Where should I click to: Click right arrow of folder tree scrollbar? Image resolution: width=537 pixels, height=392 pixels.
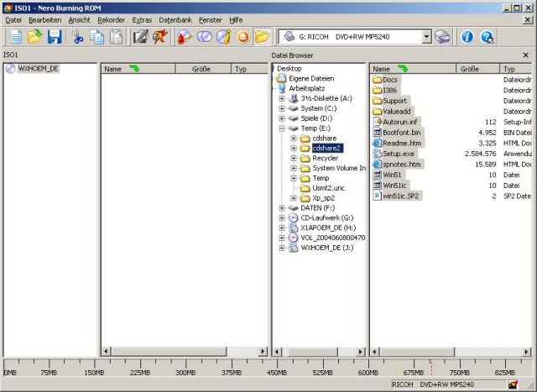pyautogui.click(x=360, y=352)
